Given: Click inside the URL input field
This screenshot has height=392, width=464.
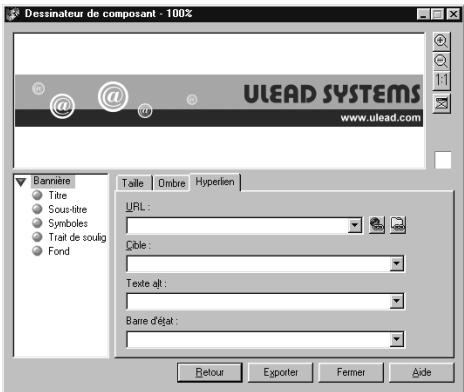Looking at the screenshot, I should click(237, 226).
